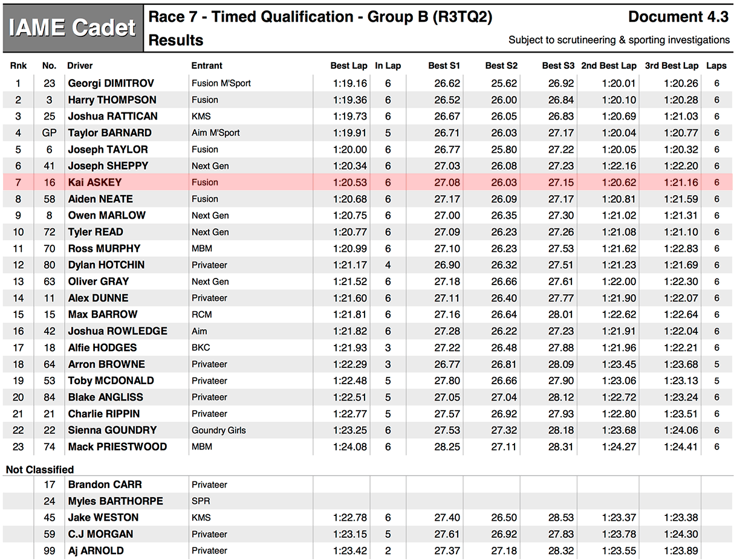Viewport: 737px width, 560px height.
Task: Click the Race 7 Timed Qualification title
Action: click(320, 17)
